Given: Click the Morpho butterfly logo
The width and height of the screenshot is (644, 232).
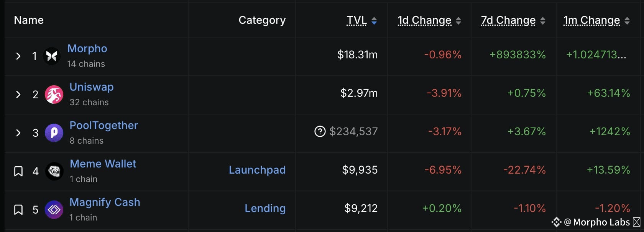Looking at the screenshot, I should tap(53, 56).
